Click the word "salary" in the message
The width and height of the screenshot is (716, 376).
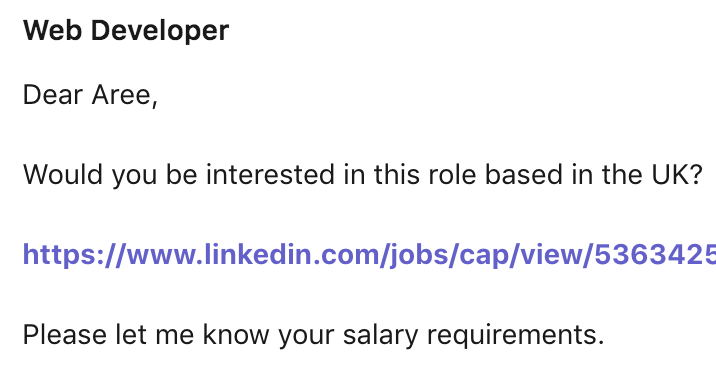[380, 335]
